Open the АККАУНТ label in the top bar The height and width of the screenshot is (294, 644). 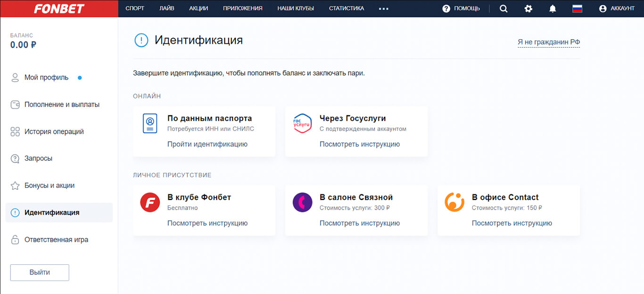(623, 8)
